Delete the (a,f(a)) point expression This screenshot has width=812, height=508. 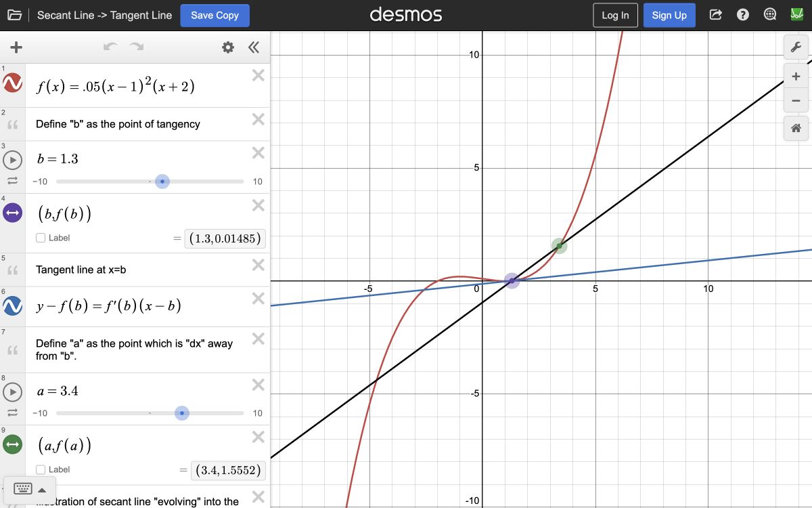[x=258, y=437]
